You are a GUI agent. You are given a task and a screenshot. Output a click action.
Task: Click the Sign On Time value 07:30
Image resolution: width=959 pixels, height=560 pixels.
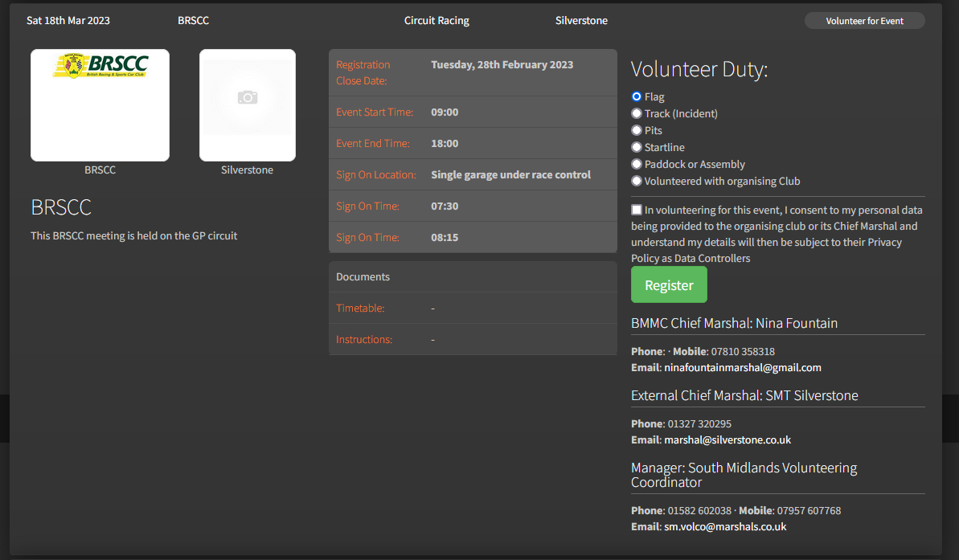445,206
